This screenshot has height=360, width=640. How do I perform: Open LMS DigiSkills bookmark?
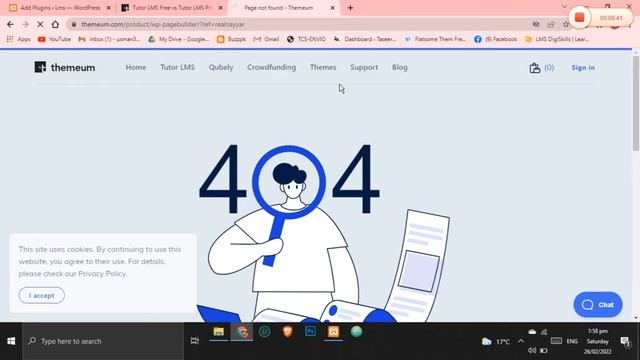click(x=557, y=39)
